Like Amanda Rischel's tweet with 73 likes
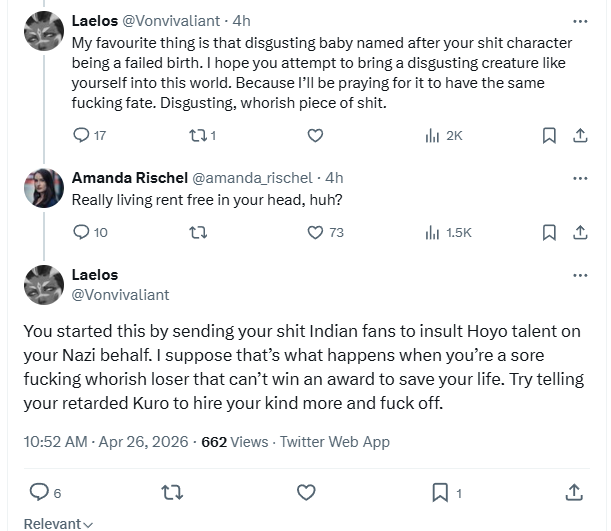The width and height of the screenshot is (611, 531). 315,232
